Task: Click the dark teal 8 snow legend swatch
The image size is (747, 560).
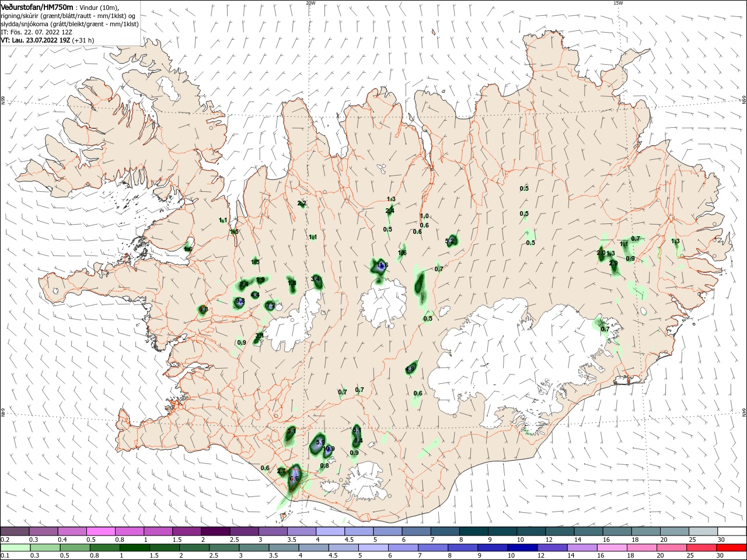Action: [474, 531]
